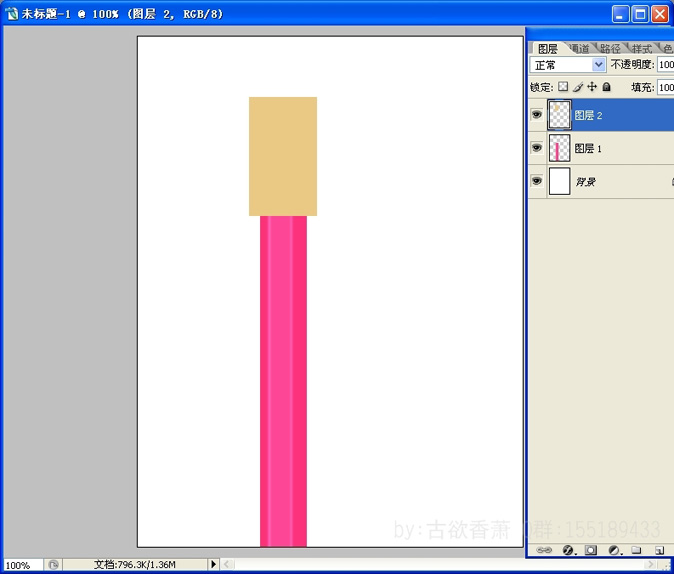Image resolution: width=674 pixels, height=574 pixels.
Task: Select the 背景 layer thumbnail
Action: 559,181
